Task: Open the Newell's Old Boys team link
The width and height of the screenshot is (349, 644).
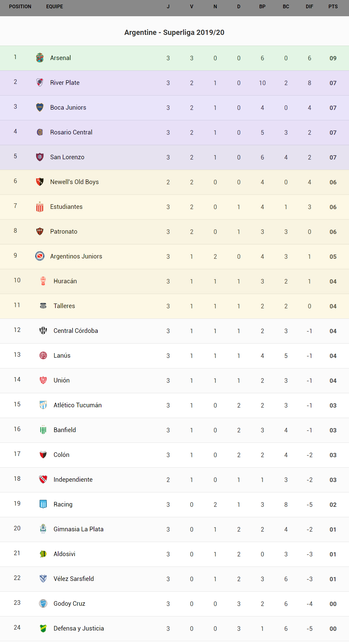Action: (74, 182)
